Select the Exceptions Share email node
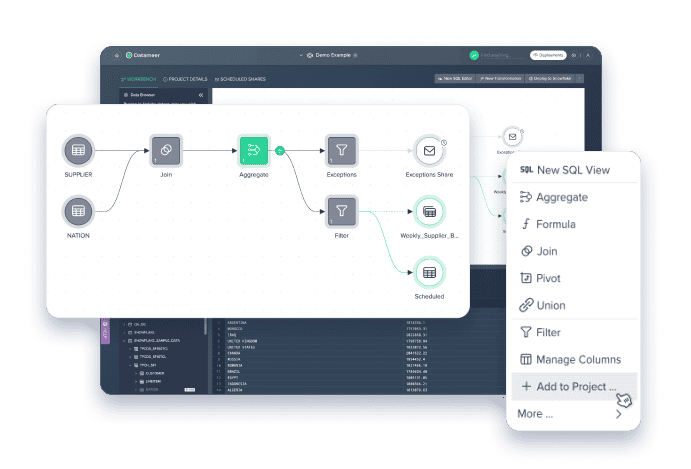This screenshot has width=691, height=469. [429, 151]
